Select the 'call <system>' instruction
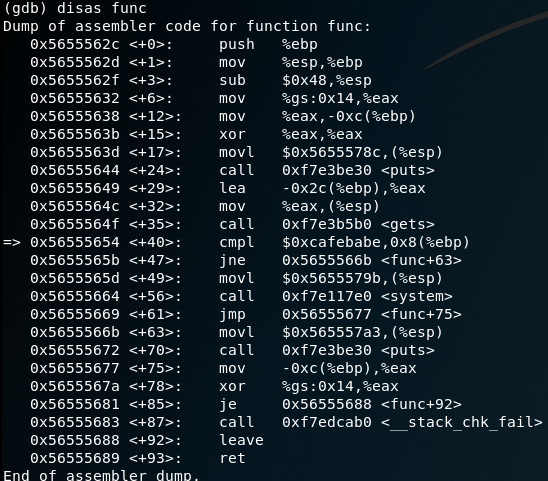The width and height of the screenshot is (548, 481). 336,296
